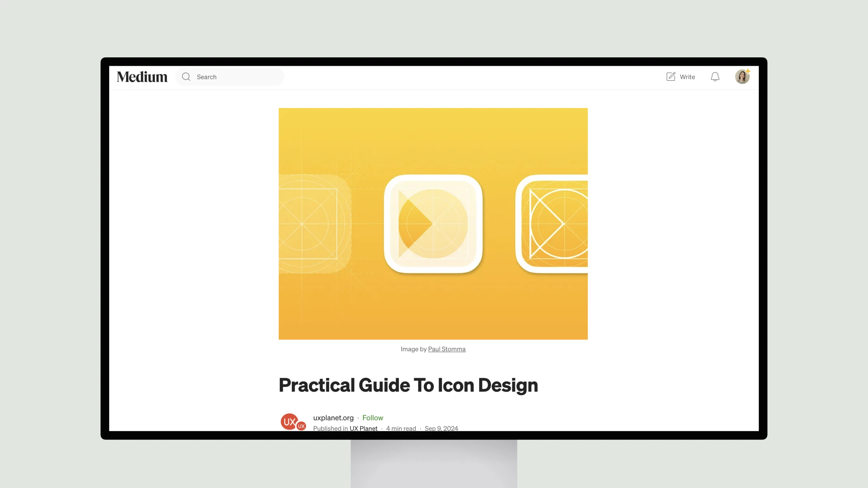The height and width of the screenshot is (488, 868).
Task: Click the Search icon
Action: (186, 76)
